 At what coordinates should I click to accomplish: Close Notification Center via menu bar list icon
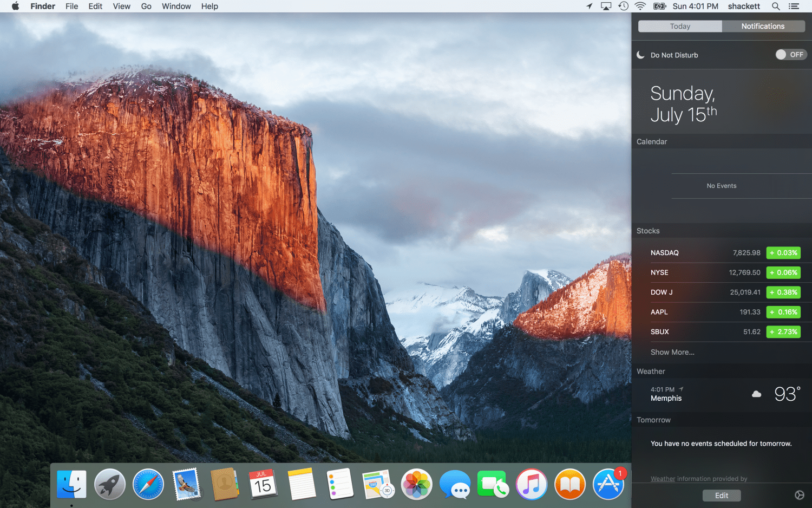[x=794, y=6]
